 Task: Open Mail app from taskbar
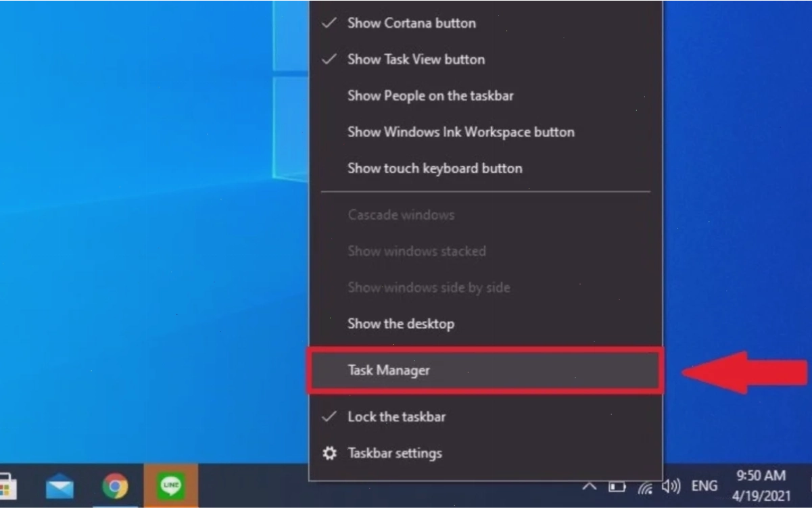(59, 487)
